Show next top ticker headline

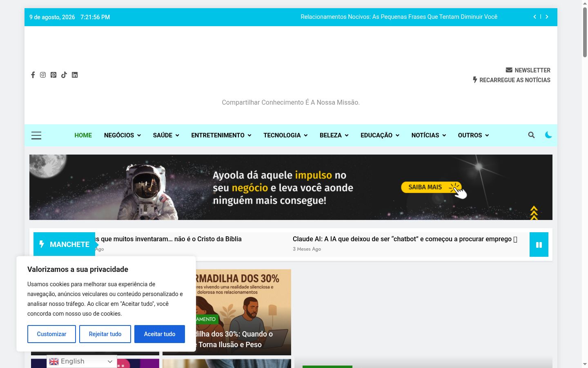[x=547, y=17]
